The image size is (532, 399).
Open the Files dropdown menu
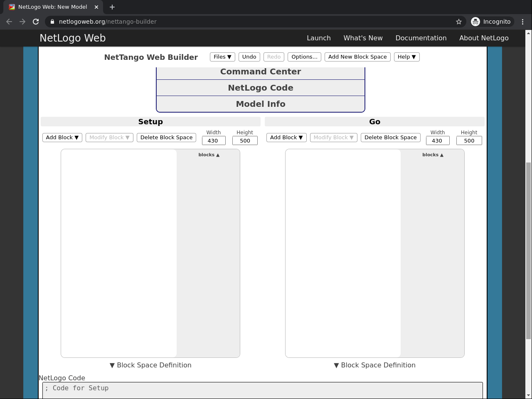coord(222,57)
